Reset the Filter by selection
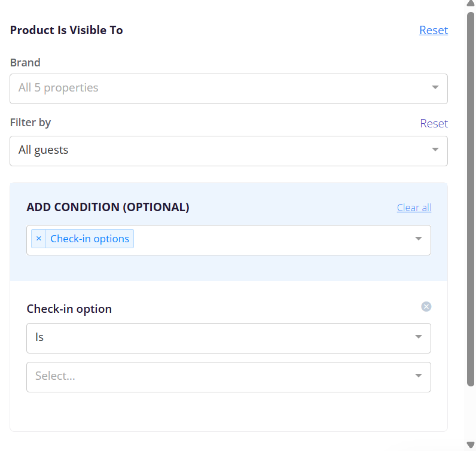This screenshot has height=451, width=476. 434,123
